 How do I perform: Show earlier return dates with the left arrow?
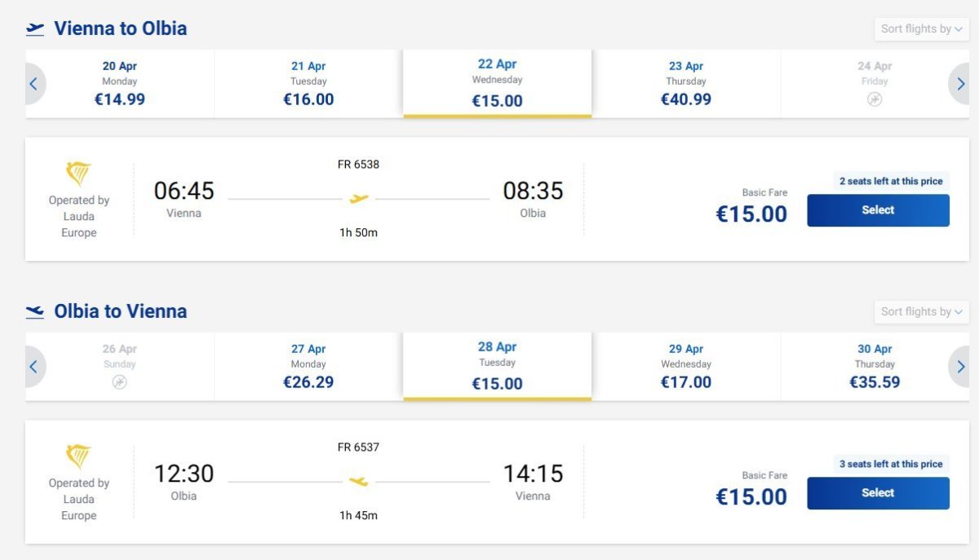[34, 366]
